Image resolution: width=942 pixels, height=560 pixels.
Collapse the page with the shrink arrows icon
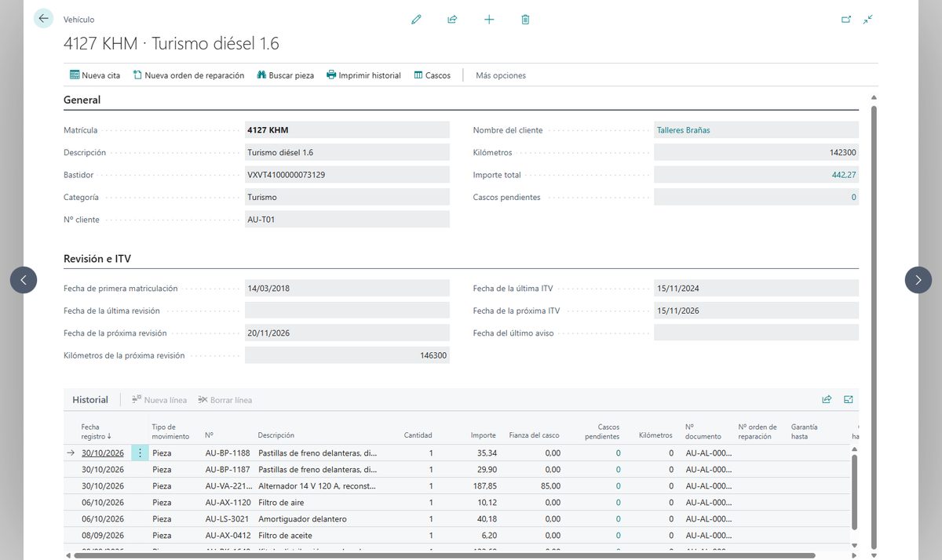tap(867, 19)
